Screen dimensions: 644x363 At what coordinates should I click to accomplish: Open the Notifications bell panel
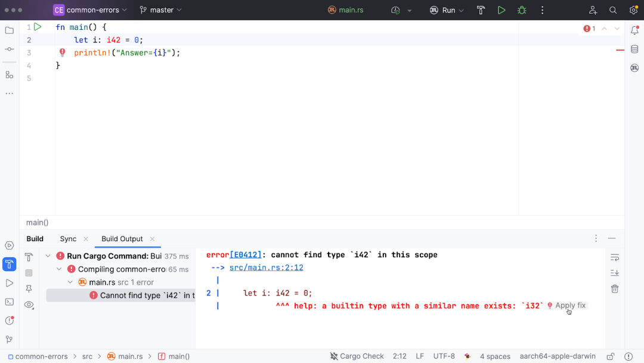(x=634, y=30)
